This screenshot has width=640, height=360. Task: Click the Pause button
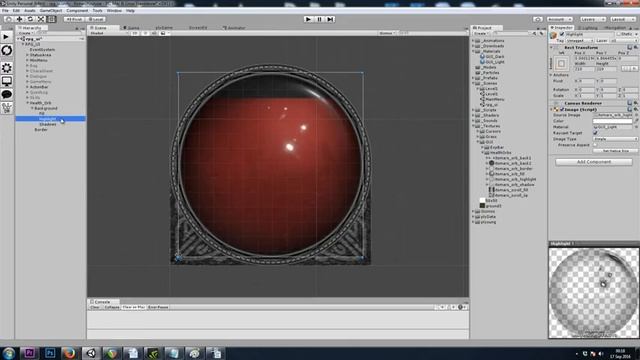(320, 19)
